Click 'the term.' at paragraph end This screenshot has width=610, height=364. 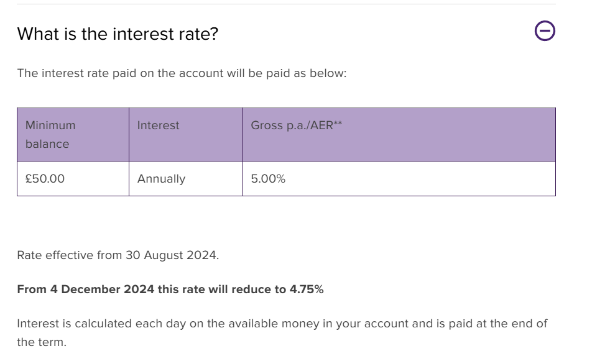[x=42, y=342]
